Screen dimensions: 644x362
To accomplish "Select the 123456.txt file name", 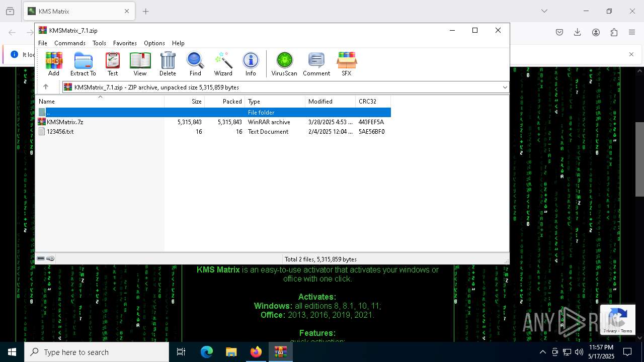I will (60, 131).
